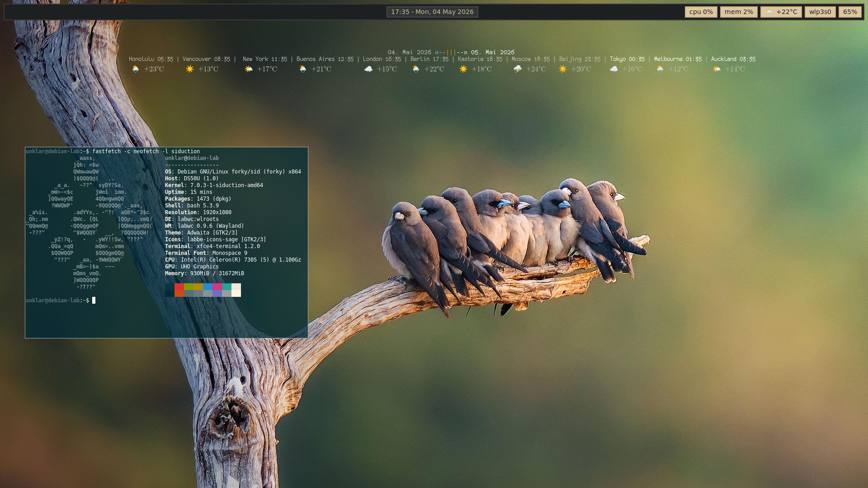The width and height of the screenshot is (868, 488).
Task: Click the New York 11:35 time label
Action: coord(265,59)
